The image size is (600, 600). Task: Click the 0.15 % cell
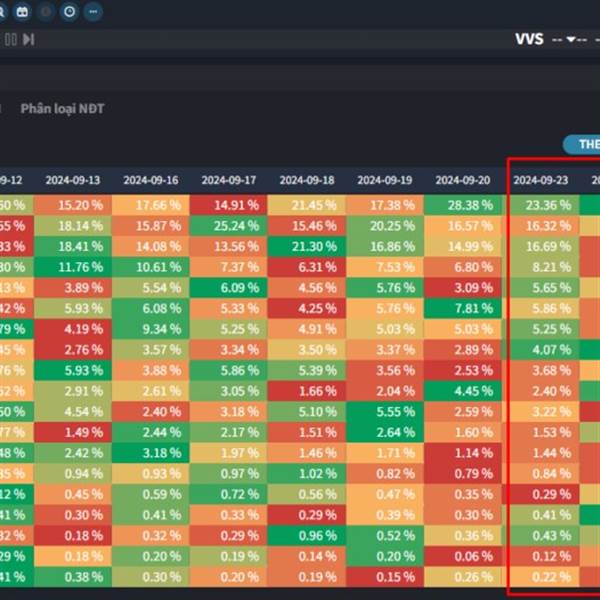coord(385,577)
